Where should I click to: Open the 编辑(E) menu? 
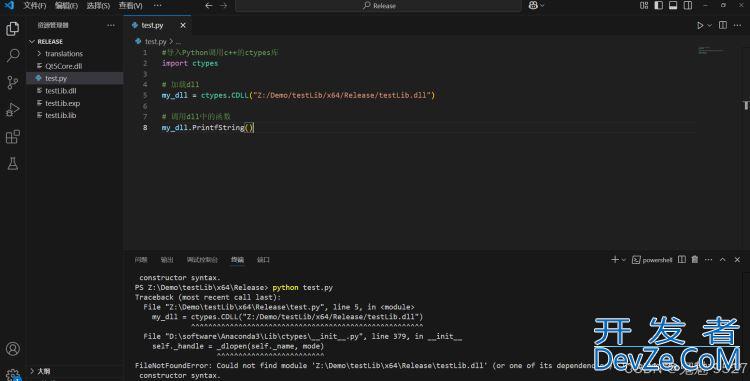[x=66, y=6]
